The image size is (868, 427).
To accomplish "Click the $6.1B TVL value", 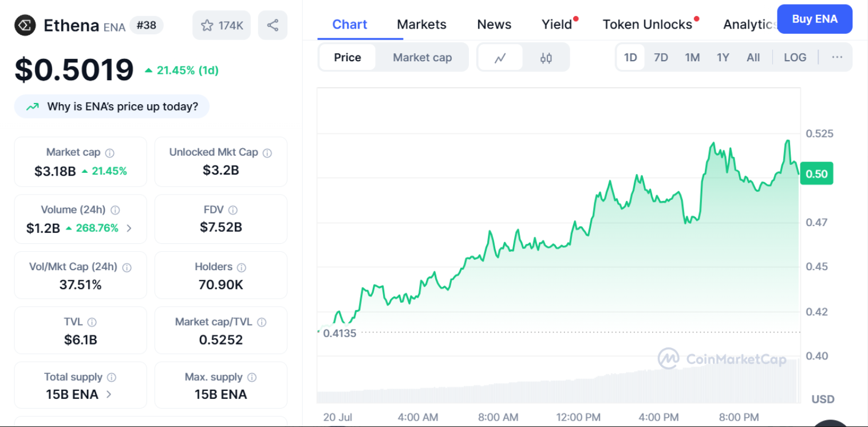I will click(x=80, y=339).
